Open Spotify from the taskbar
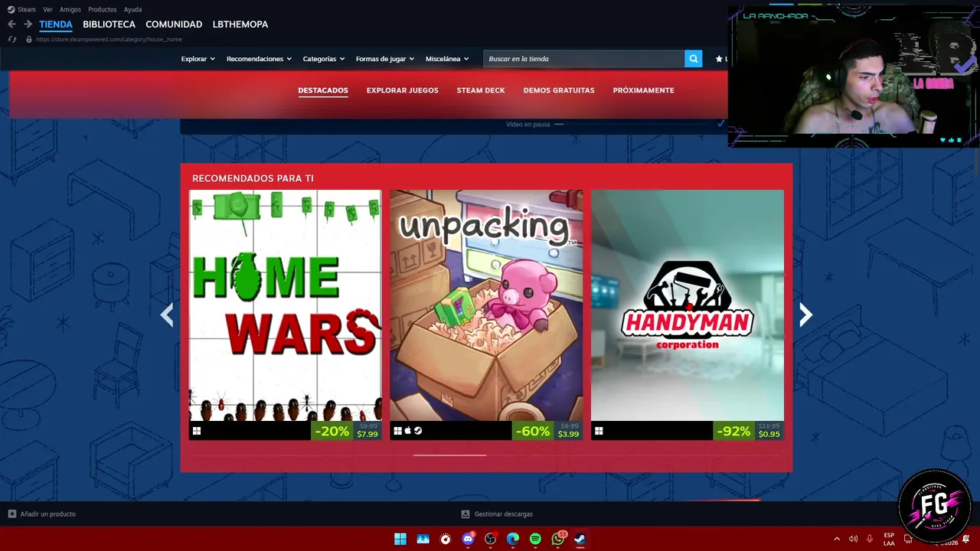The width and height of the screenshot is (980, 551). coord(535,539)
